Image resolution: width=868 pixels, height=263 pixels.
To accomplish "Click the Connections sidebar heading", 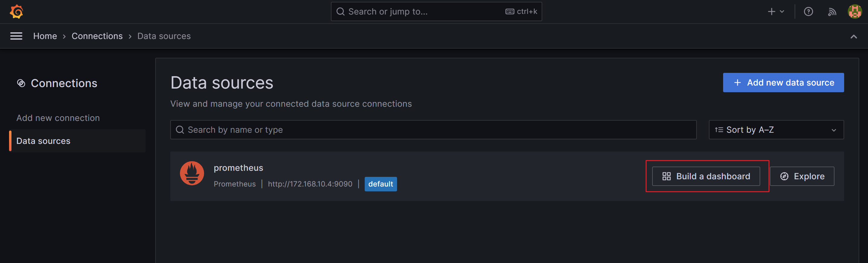I will [64, 83].
